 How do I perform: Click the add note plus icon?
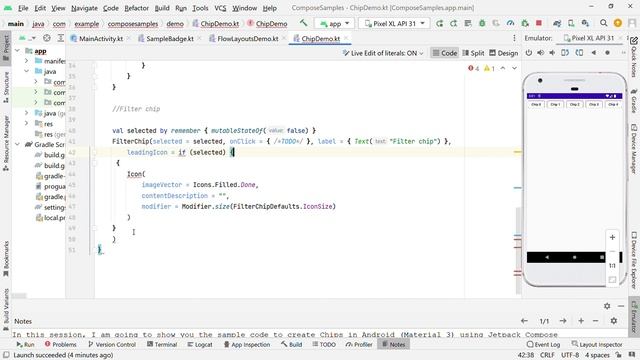(581, 321)
